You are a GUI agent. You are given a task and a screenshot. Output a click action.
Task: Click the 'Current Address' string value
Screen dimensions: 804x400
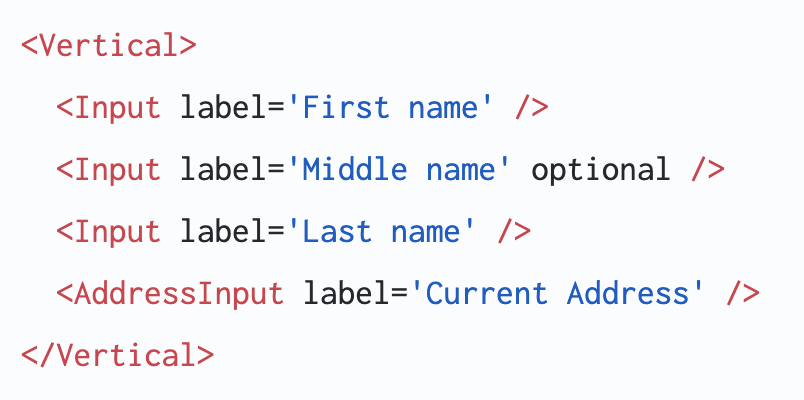554,294
